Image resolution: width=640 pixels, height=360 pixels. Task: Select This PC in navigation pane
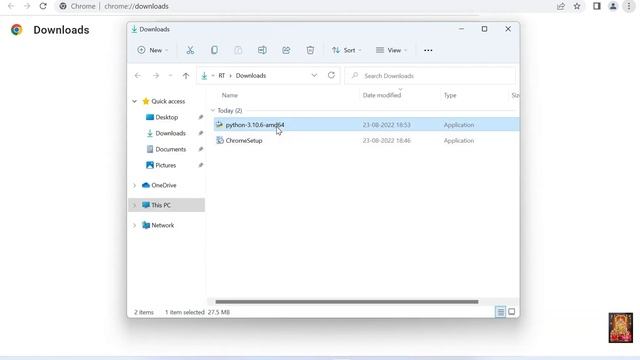click(x=161, y=205)
